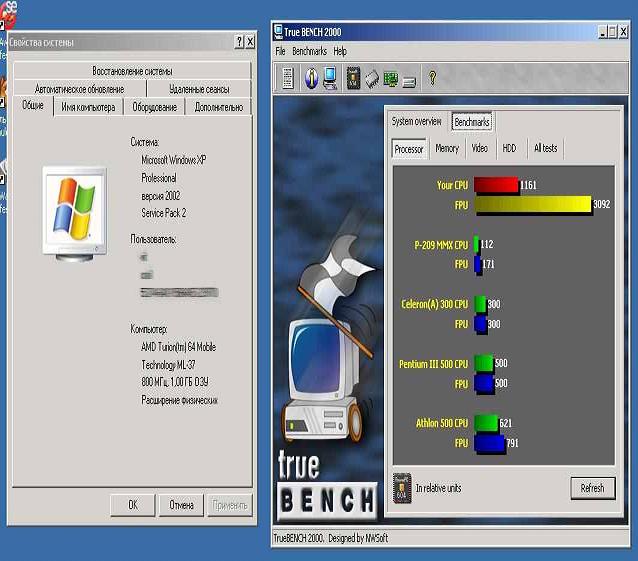638x561 pixels.
Task: Click 'Technology ML-37' text
Action: tap(168, 365)
